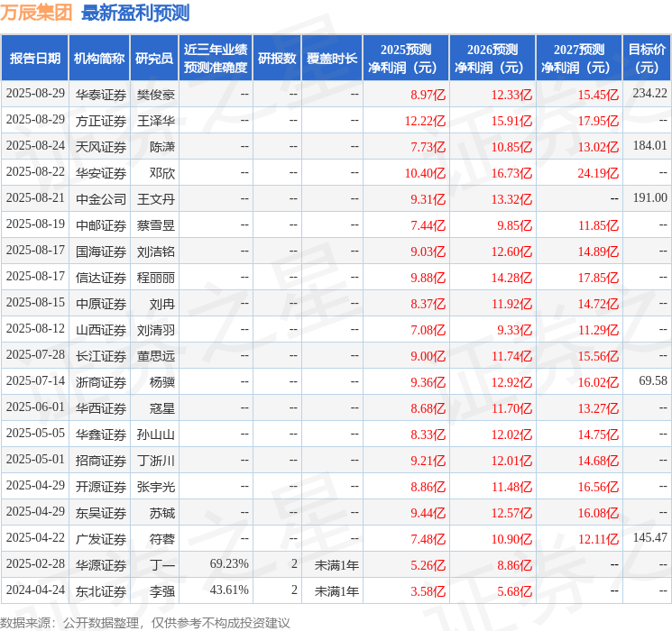Click analyst name 程丽丽

pyautogui.click(x=156, y=278)
